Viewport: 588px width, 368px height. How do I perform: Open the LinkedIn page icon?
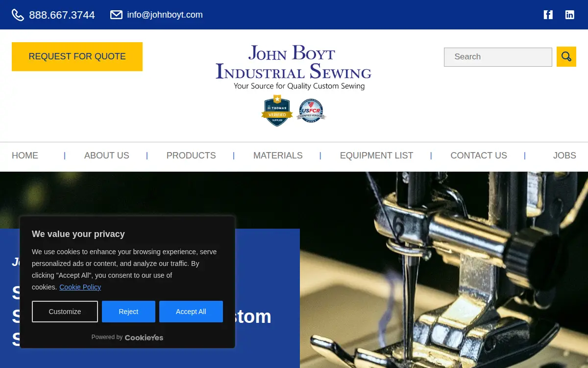(x=570, y=15)
